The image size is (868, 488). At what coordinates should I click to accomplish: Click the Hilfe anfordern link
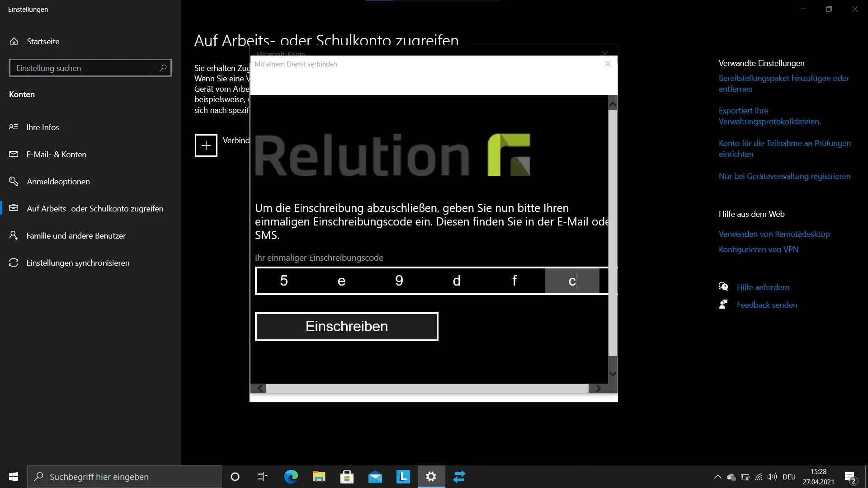[763, 287]
